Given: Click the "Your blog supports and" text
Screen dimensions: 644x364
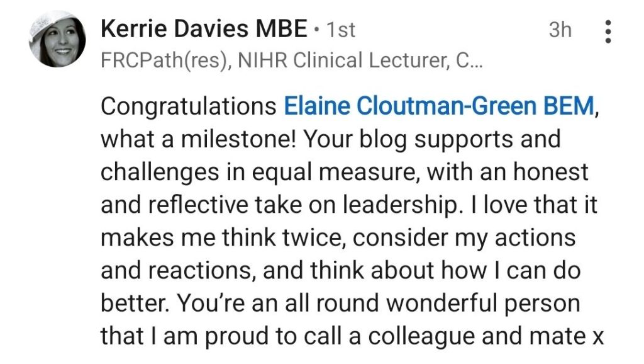Looking at the screenshot, I should [x=431, y=139].
